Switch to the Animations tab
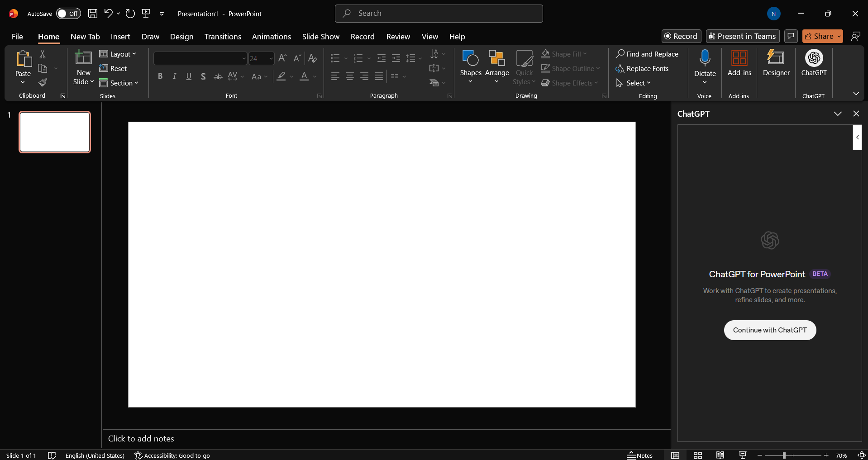 point(272,37)
